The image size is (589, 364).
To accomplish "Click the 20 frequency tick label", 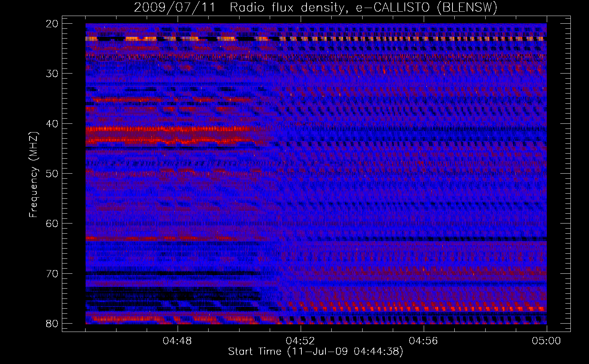I will pos(52,24).
